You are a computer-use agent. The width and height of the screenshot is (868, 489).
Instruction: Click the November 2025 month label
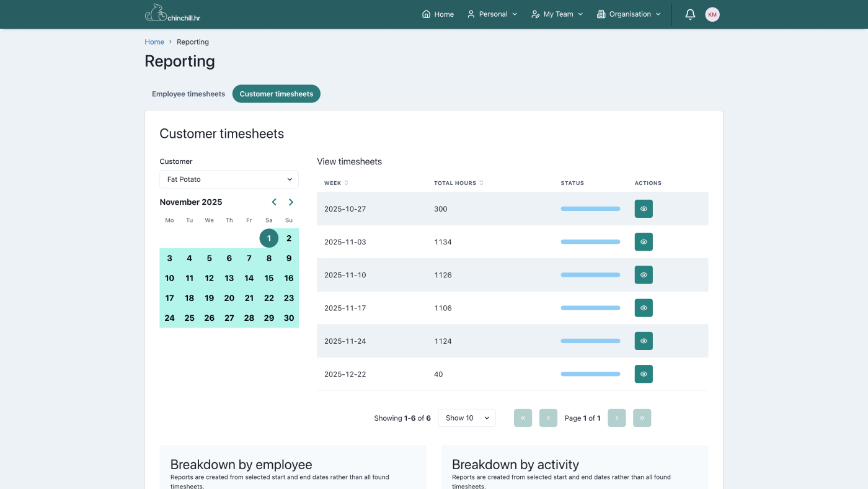click(191, 202)
